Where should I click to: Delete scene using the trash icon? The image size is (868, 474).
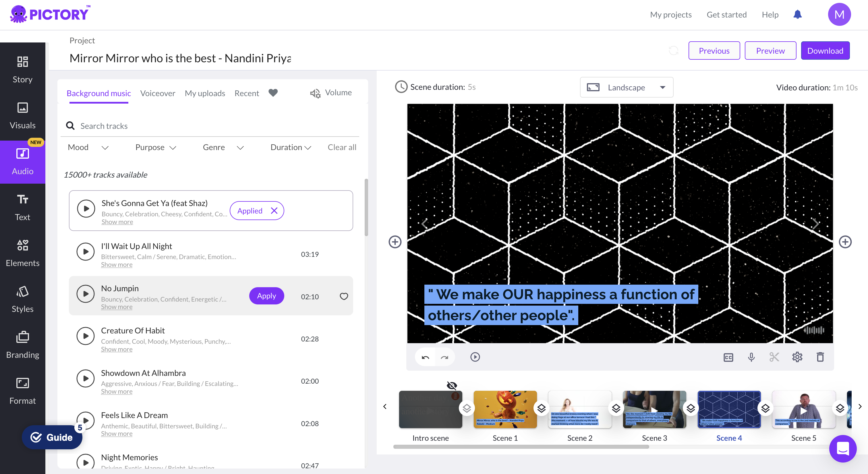[820, 357]
